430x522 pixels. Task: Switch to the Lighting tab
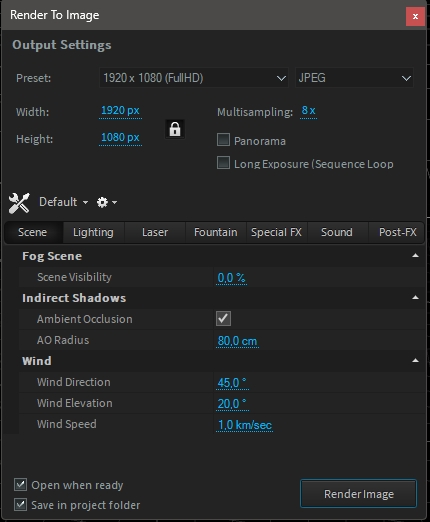point(93,232)
